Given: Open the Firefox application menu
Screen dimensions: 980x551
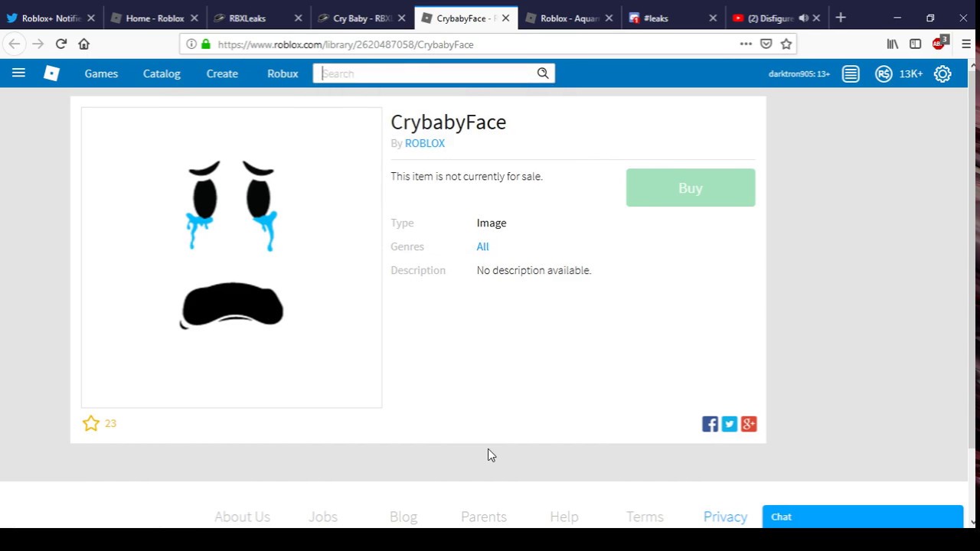Looking at the screenshot, I should point(966,44).
